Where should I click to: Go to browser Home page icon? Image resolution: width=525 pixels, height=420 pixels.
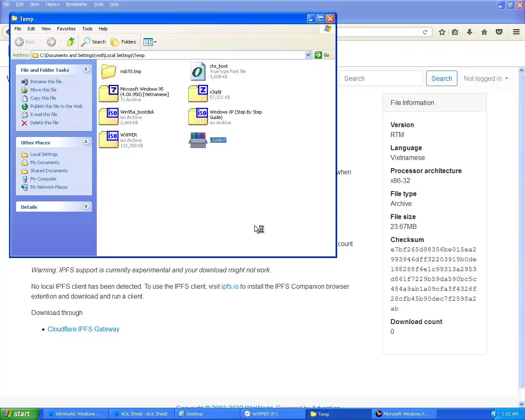484,32
